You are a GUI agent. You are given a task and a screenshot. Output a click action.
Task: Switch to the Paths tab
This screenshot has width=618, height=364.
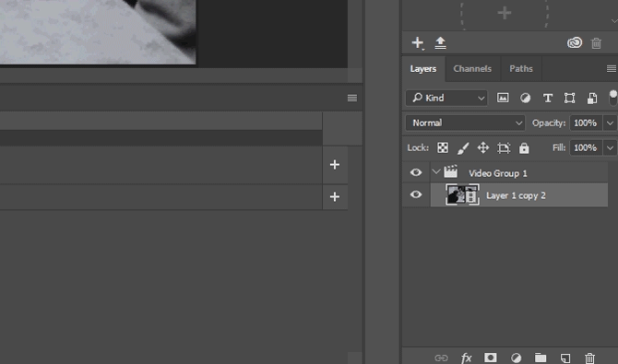[x=521, y=68]
